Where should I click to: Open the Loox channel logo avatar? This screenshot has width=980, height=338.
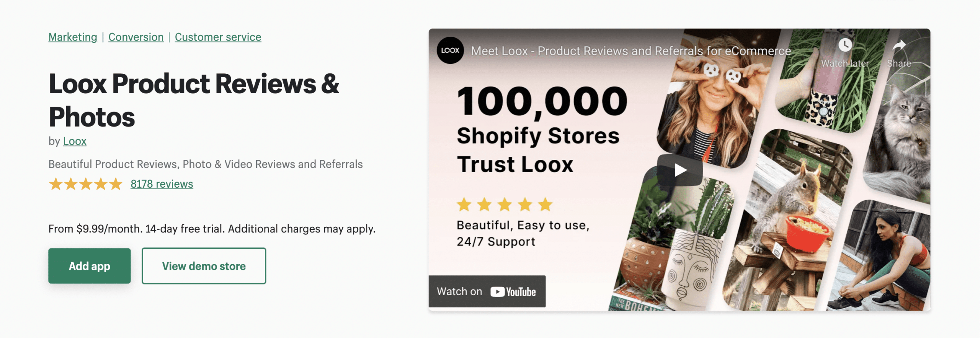[450, 50]
